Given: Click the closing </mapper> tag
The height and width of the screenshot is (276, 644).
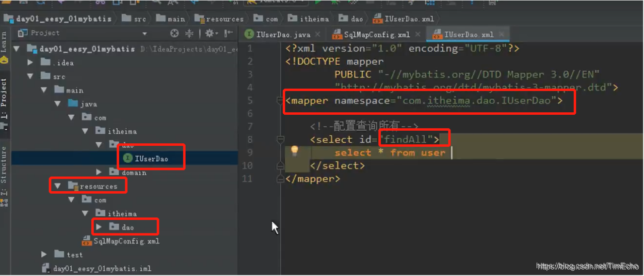Looking at the screenshot, I should [x=313, y=179].
